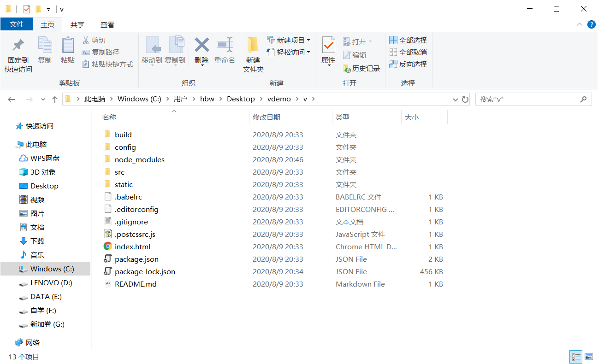
Task: Pin to Quick Access (固定到快速访问)
Action: coord(18,54)
